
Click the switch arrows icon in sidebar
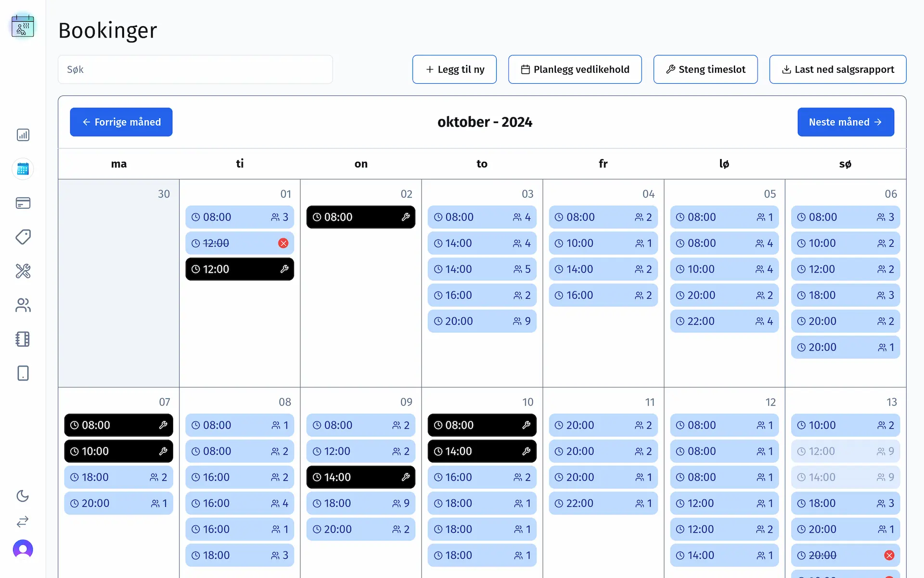click(23, 522)
